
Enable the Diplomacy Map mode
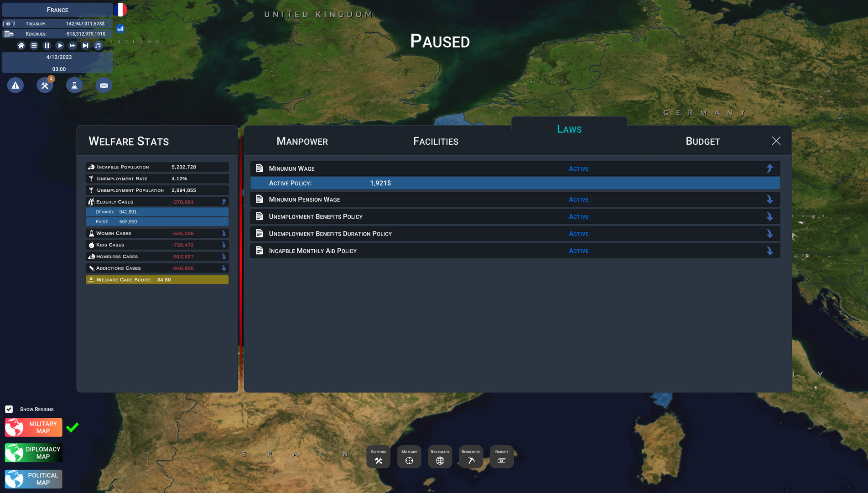tap(34, 453)
